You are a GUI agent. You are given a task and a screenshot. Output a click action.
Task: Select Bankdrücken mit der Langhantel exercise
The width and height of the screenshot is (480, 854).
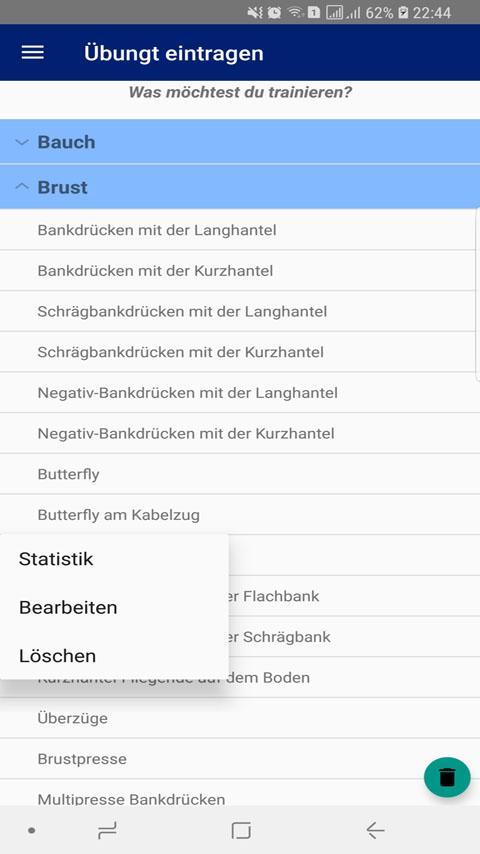[240, 230]
